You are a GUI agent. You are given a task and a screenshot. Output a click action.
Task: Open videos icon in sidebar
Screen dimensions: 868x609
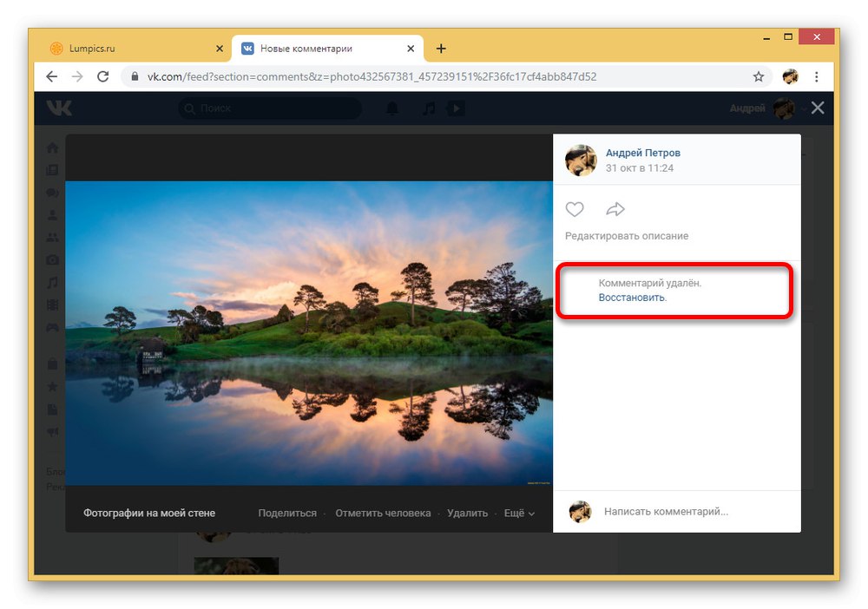click(x=53, y=304)
